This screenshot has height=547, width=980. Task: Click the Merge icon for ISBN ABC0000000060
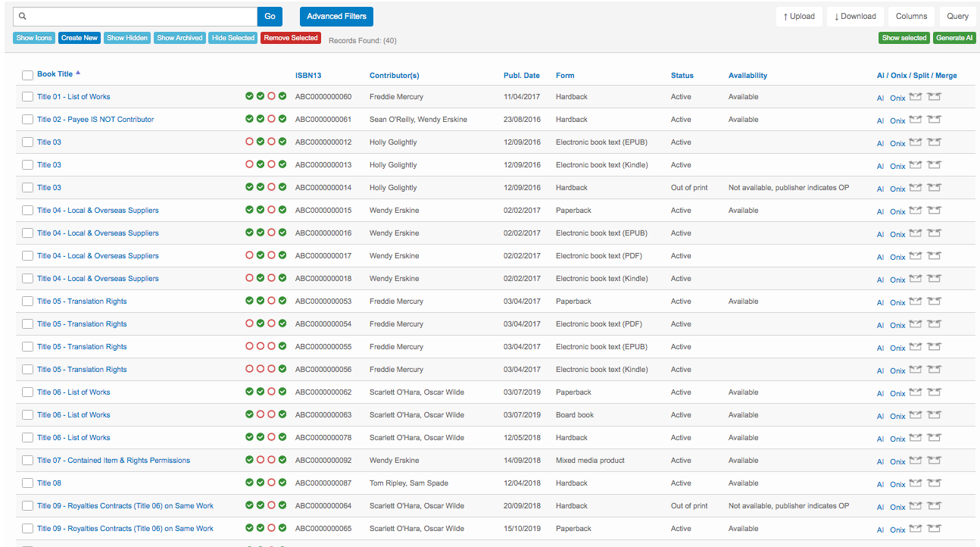point(934,96)
